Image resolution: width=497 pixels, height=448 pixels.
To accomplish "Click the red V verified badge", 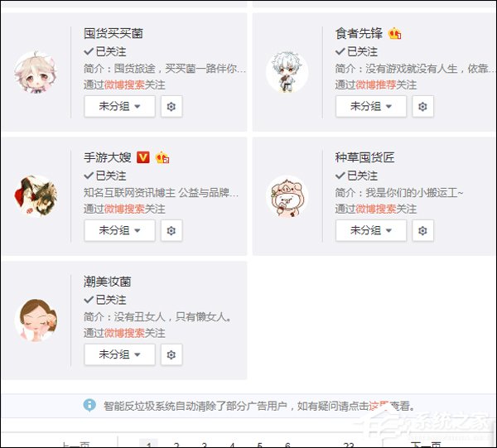I will coord(143,157).
